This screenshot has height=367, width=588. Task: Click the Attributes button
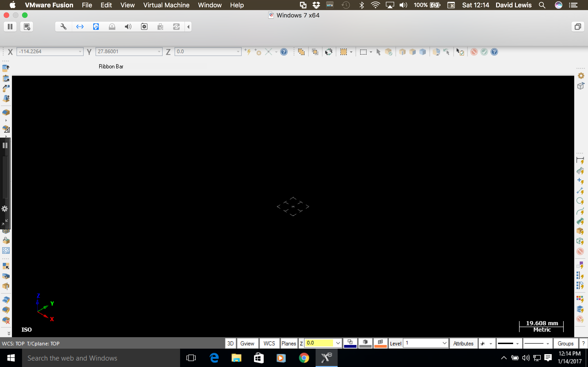click(x=463, y=343)
